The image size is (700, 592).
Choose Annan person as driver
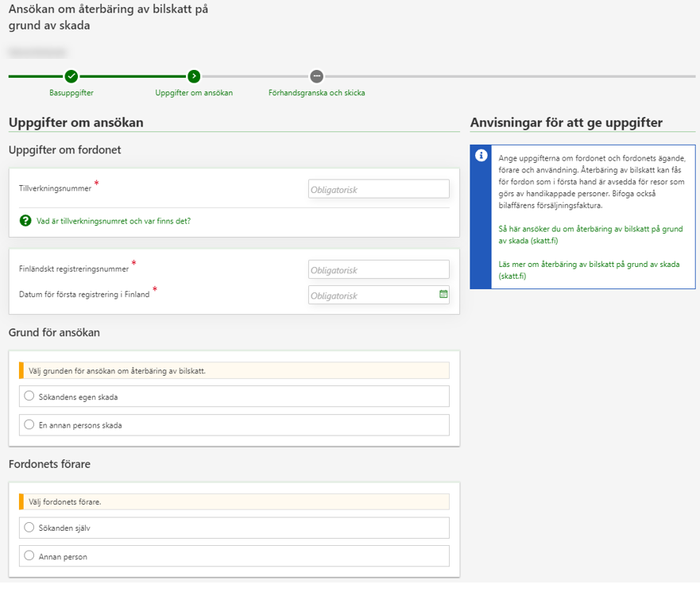pyautogui.click(x=29, y=556)
